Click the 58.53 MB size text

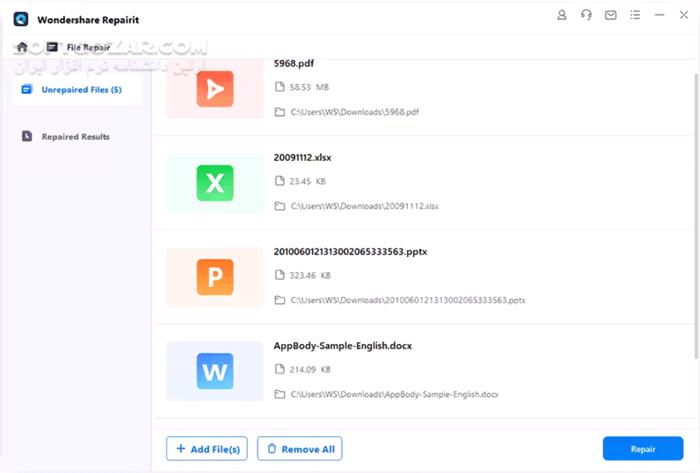(309, 87)
